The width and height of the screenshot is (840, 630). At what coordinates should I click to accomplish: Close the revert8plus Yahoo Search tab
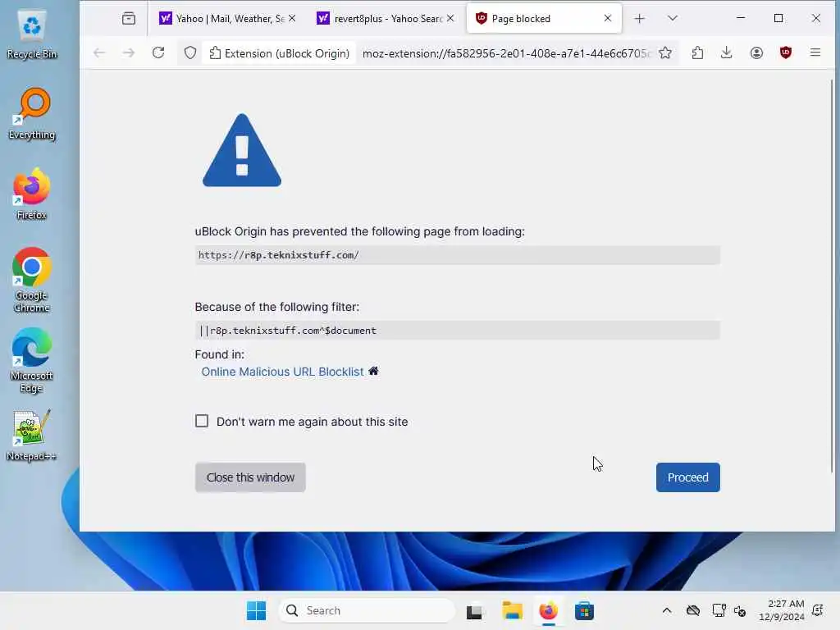click(450, 19)
